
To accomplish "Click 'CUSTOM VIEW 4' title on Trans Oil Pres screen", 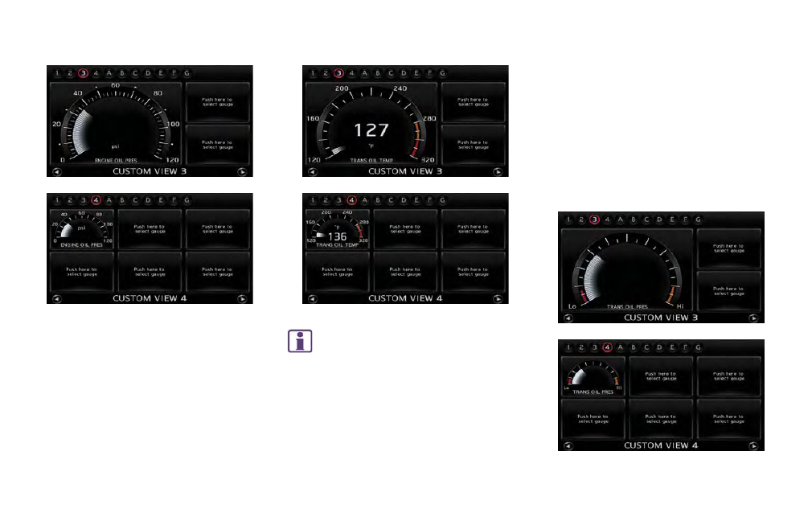I will coord(661,445).
